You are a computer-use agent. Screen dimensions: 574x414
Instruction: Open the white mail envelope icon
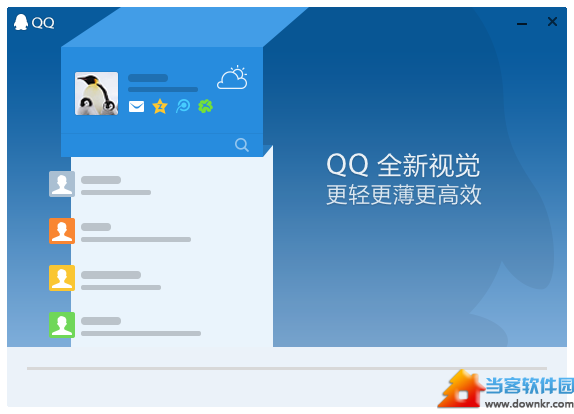pyautogui.click(x=136, y=107)
